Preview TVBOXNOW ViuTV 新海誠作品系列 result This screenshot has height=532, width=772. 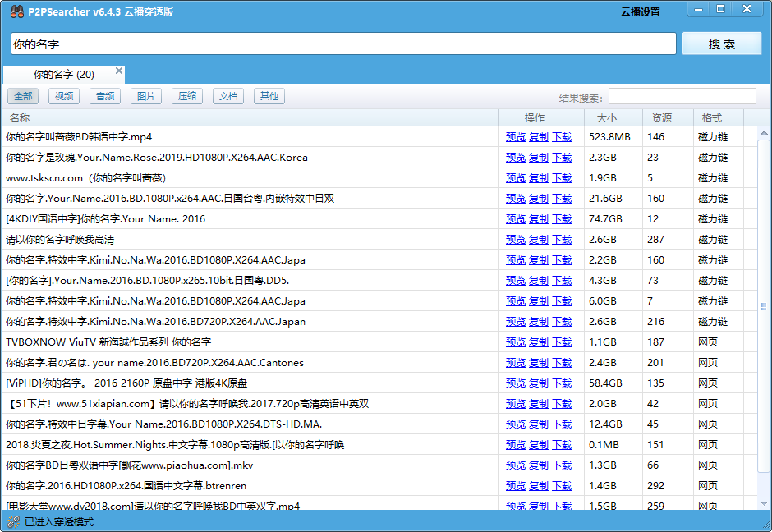[516, 342]
